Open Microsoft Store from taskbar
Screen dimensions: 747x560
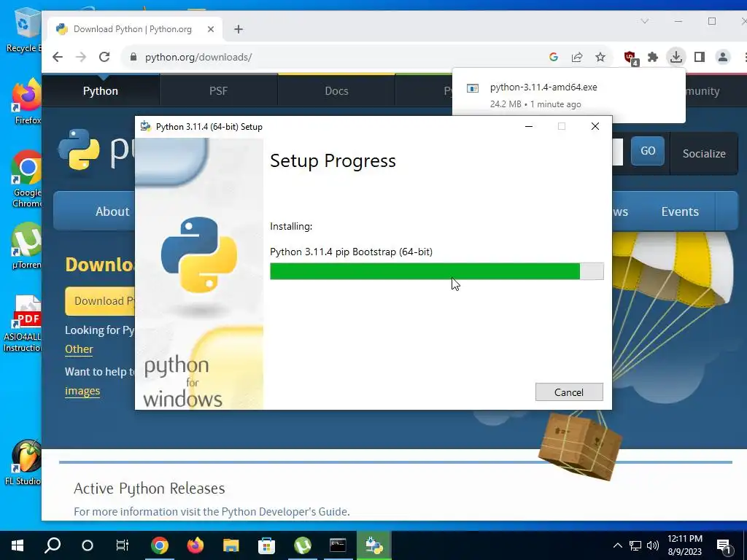click(267, 545)
